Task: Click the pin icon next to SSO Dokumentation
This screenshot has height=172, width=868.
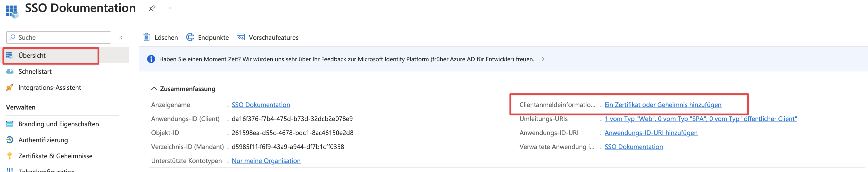Action: (x=152, y=8)
